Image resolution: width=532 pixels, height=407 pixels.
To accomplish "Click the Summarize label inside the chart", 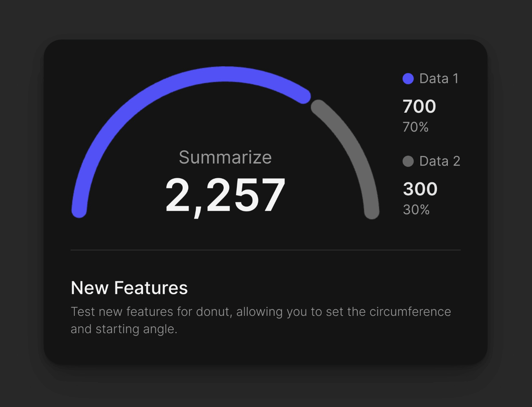I will pyautogui.click(x=225, y=158).
